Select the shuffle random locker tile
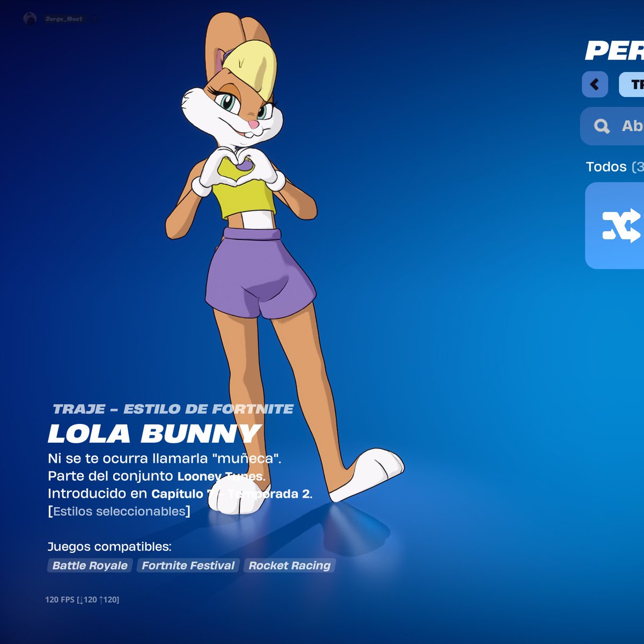 pos(614,225)
